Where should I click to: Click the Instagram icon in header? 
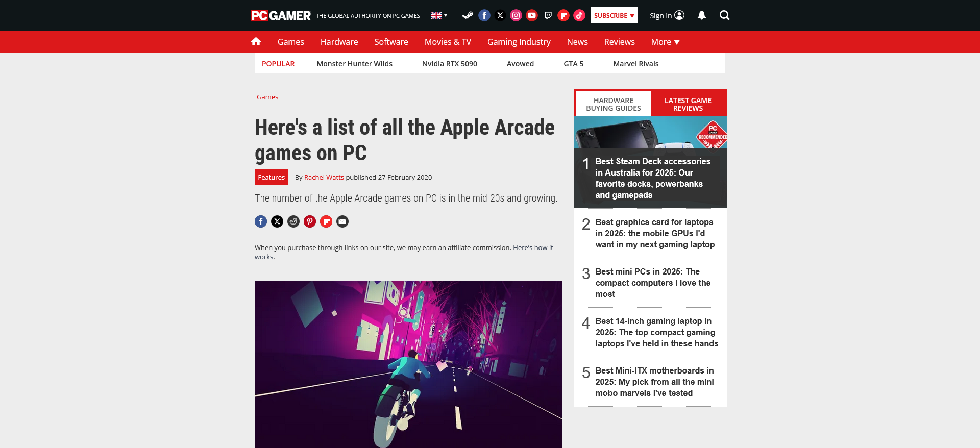516,15
